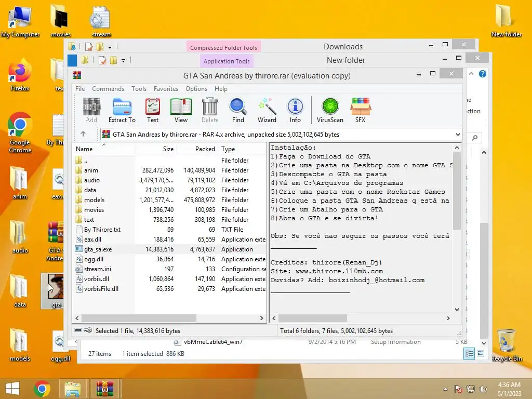Click the WinRAR taskbar icon

[105, 389]
